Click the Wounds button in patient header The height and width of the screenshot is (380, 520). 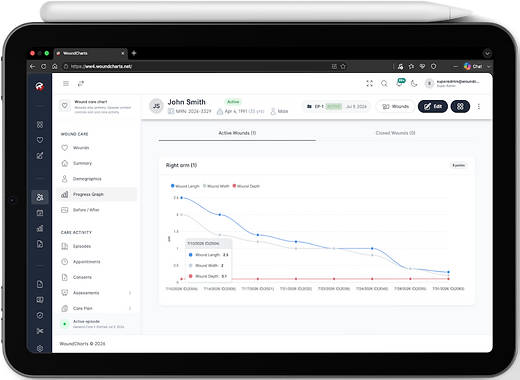tap(395, 107)
